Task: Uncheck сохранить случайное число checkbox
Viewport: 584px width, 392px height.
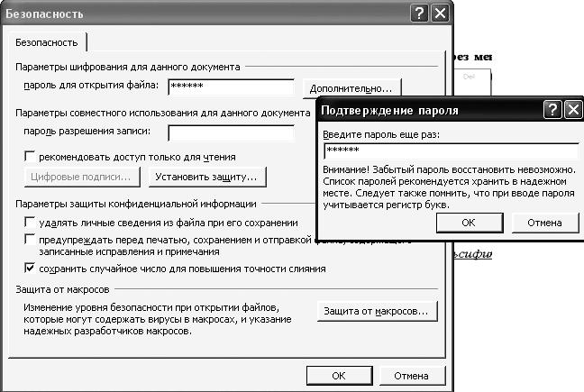Action: pos(30,268)
